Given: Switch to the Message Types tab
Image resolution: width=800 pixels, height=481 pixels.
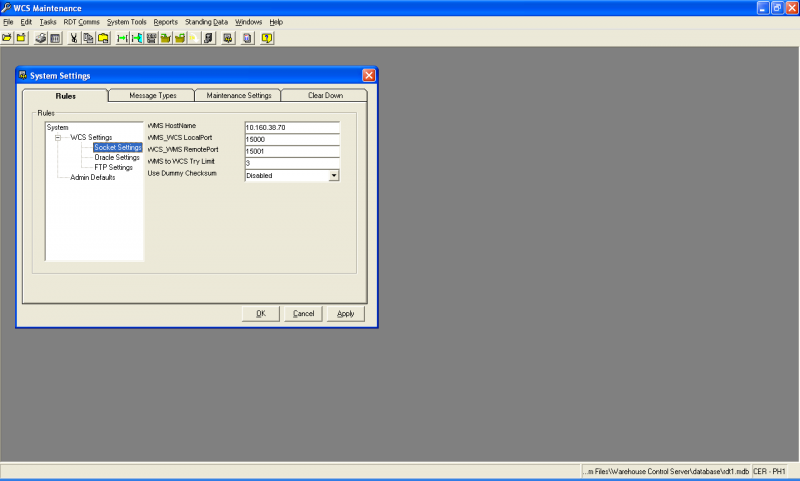Looking at the screenshot, I should click(152, 95).
